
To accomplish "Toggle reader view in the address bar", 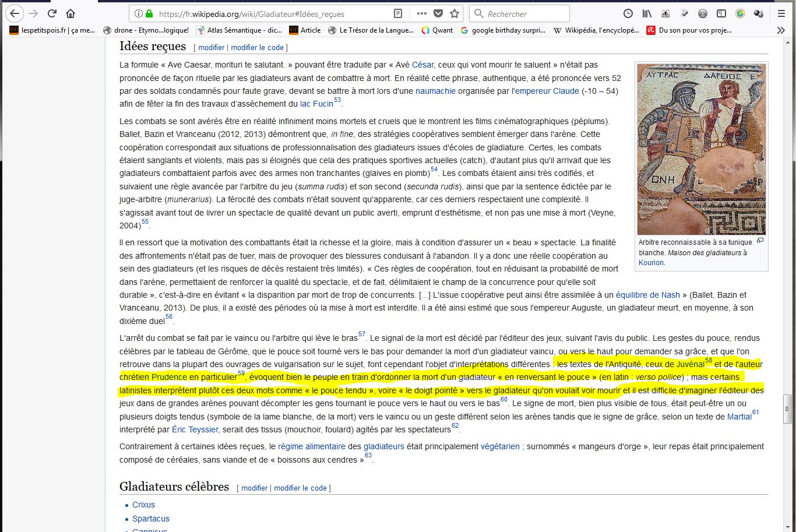I will [397, 13].
